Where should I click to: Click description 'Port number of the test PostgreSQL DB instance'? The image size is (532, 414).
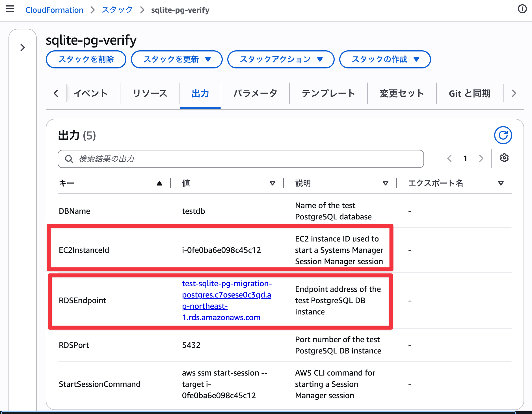click(338, 345)
